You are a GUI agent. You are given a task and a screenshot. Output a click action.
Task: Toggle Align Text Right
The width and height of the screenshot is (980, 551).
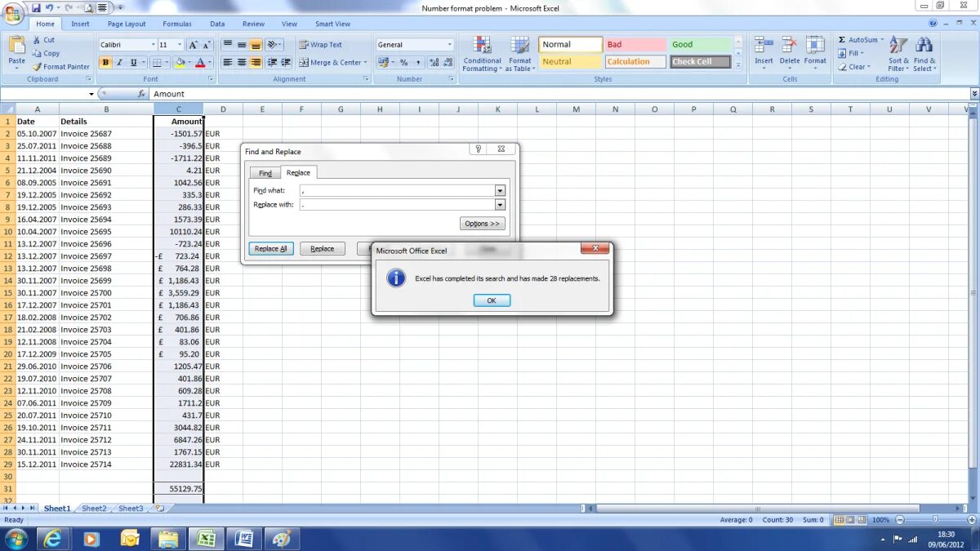tap(256, 62)
